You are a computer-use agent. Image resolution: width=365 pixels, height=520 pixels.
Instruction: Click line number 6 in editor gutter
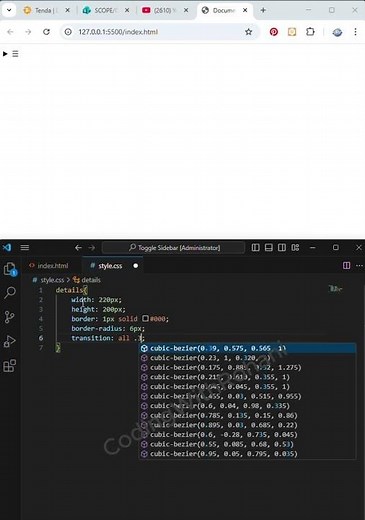[41, 338]
